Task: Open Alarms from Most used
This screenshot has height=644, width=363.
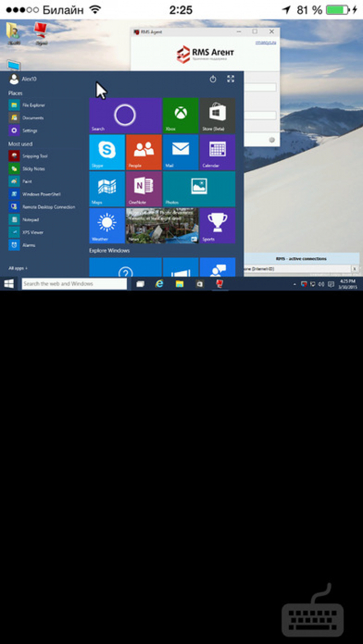Action: pyautogui.click(x=22, y=245)
